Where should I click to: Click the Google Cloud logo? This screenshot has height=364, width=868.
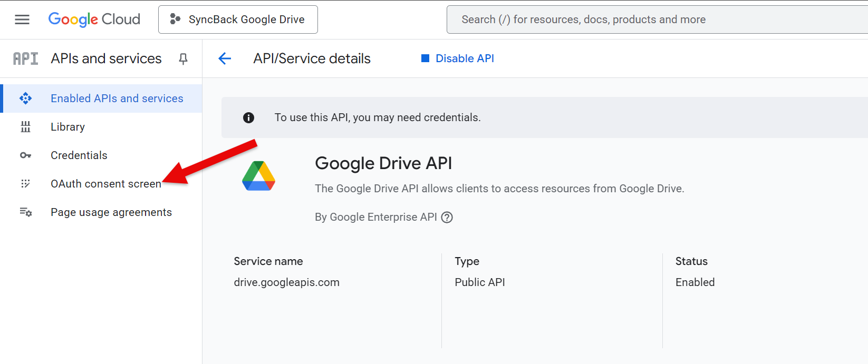point(94,19)
